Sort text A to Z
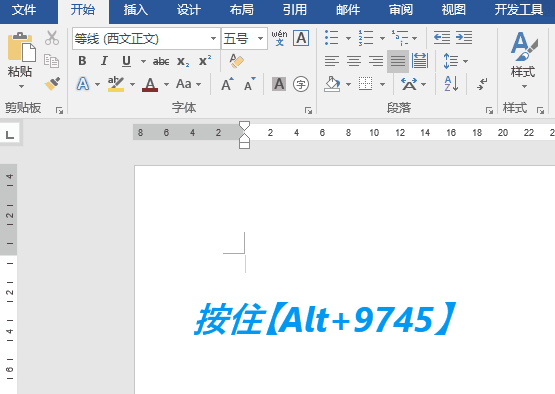Screen dimensions: 555x394 451,84
